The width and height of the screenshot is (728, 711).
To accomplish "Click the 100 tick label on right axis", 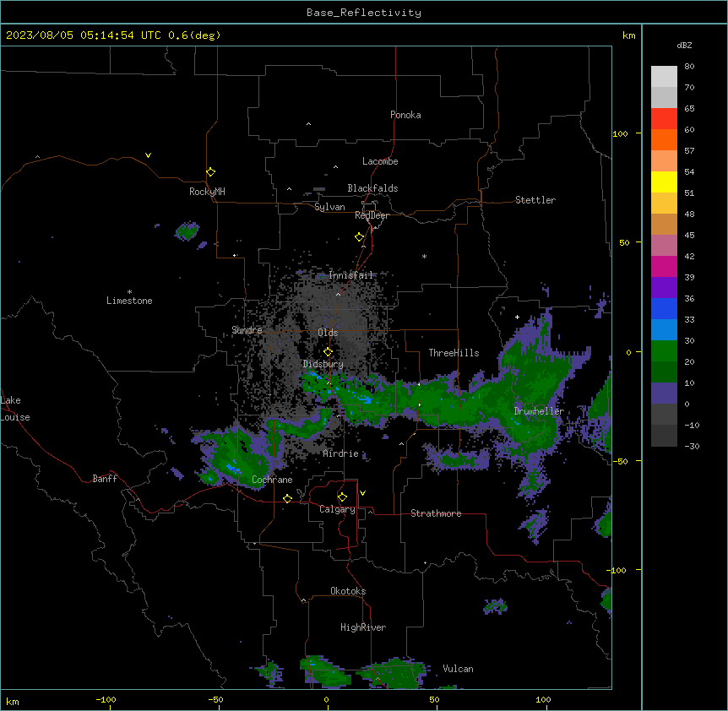I will [620, 133].
